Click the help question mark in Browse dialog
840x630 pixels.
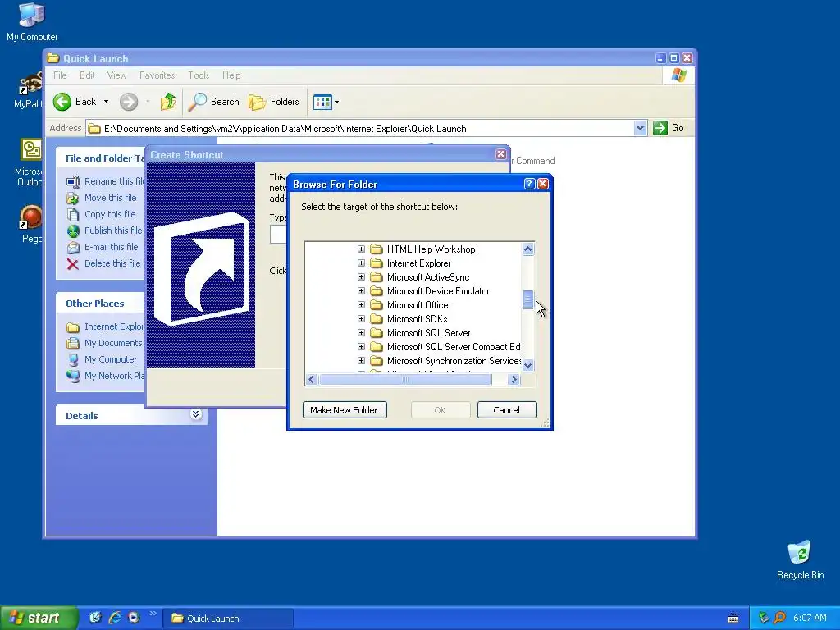(529, 184)
